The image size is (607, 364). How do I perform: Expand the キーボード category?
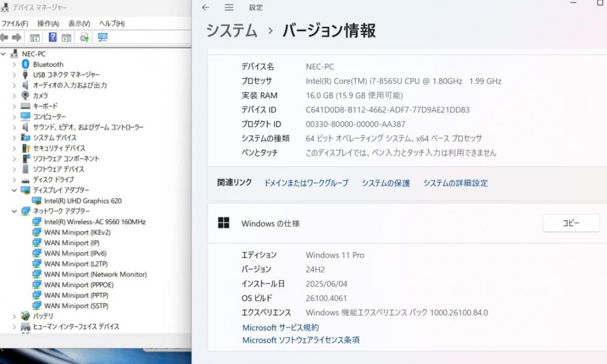click(15, 106)
